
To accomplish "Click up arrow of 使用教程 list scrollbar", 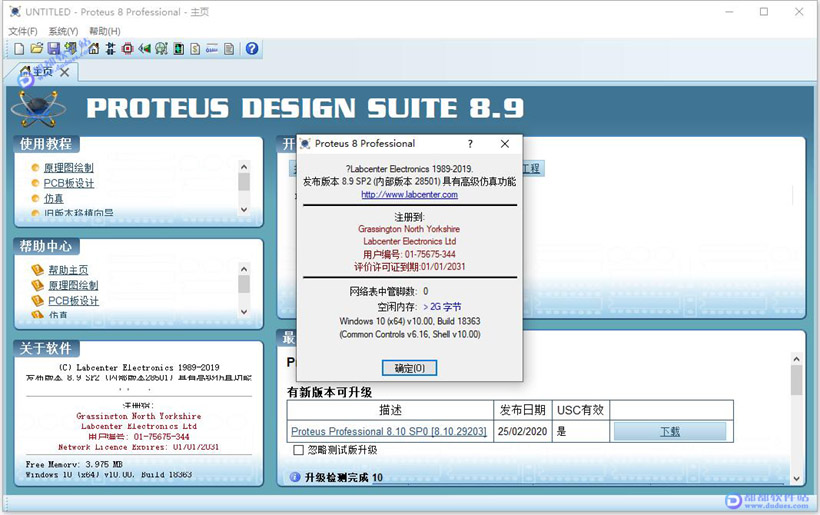I will pyautogui.click(x=244, y=167).
